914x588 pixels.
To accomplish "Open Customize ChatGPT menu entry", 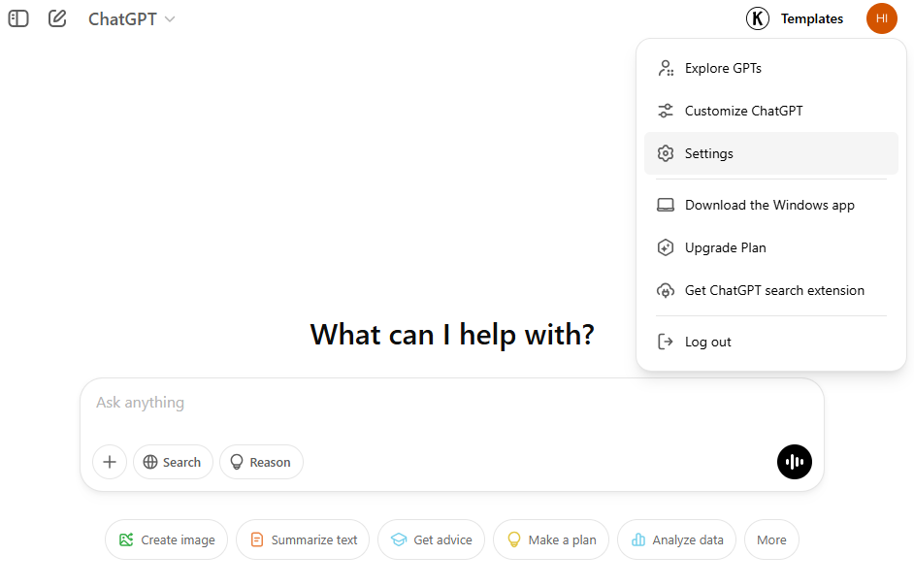I will (770, 111).
